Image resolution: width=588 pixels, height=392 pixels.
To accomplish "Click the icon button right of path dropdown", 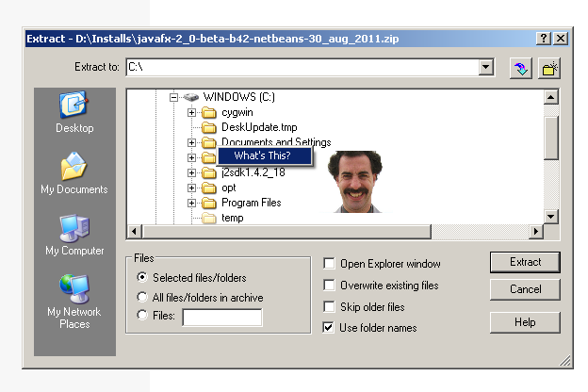I will pos(519,68).
